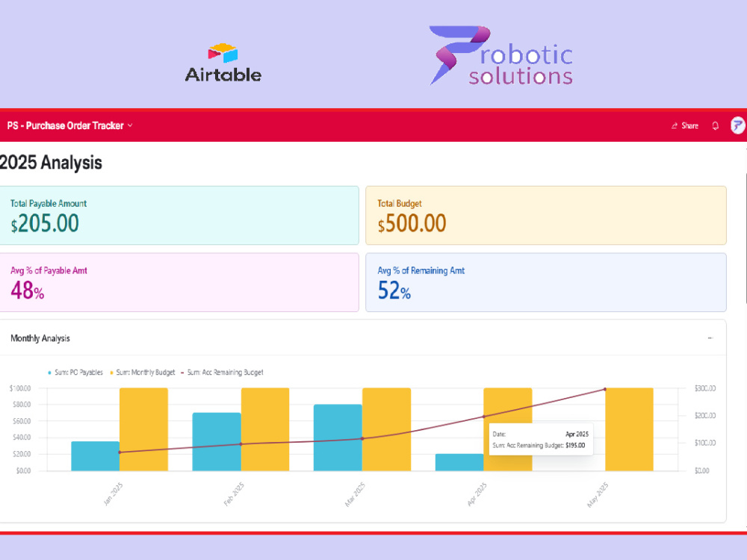
Task: Click the Feb 2025 line data point
Action: [241, 444]
